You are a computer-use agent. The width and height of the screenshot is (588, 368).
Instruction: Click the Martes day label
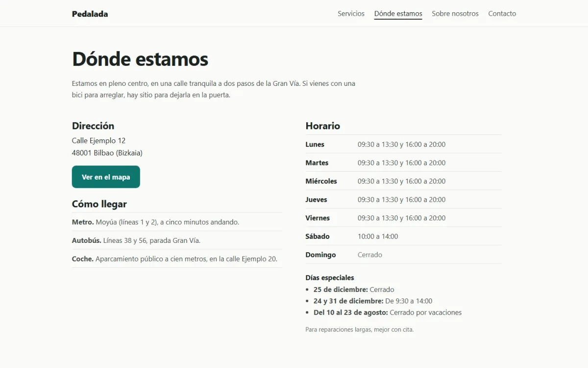click(x=317, y=162)
